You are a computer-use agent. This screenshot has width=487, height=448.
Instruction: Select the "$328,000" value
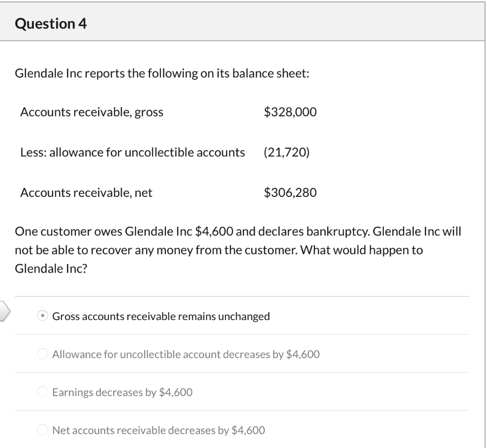[291, 112]
